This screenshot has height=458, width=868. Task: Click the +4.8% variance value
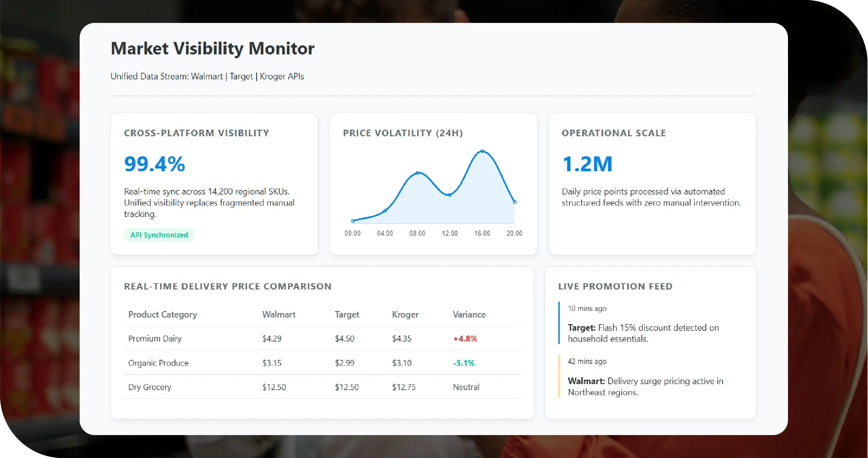point(465,339)
